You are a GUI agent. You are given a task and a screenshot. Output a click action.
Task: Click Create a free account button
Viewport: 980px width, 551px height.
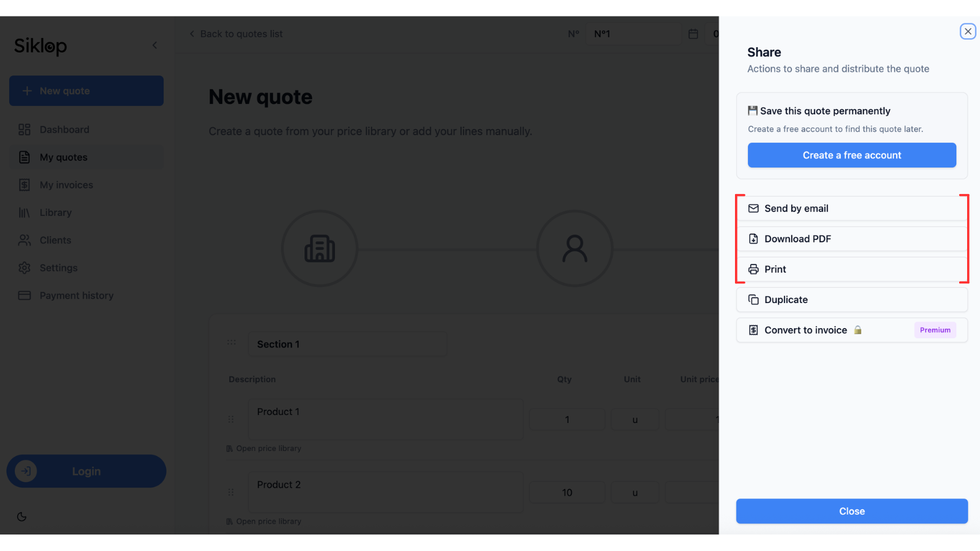851,155
